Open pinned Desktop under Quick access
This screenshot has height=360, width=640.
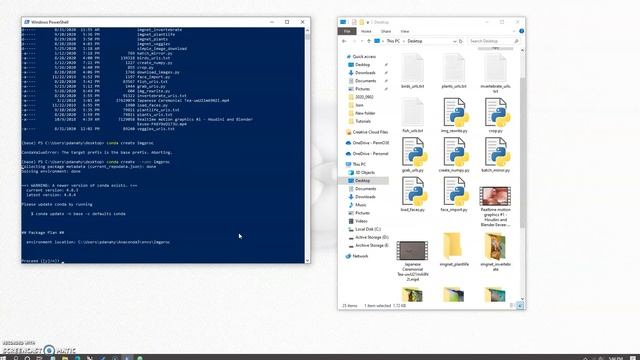363,65
